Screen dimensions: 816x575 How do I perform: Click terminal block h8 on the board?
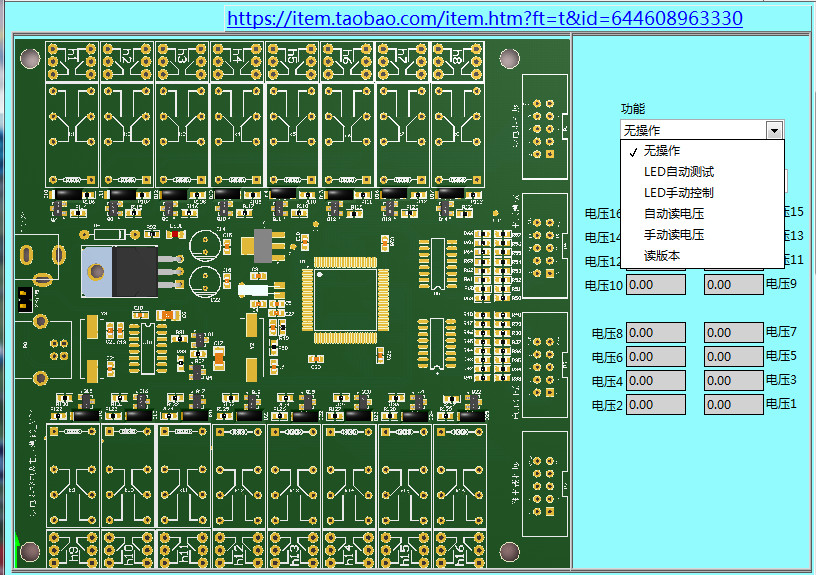(458, 61)
